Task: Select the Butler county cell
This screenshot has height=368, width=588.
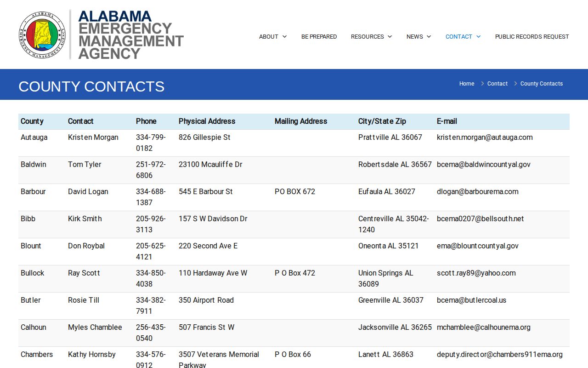Action: (x=31, y=300)
